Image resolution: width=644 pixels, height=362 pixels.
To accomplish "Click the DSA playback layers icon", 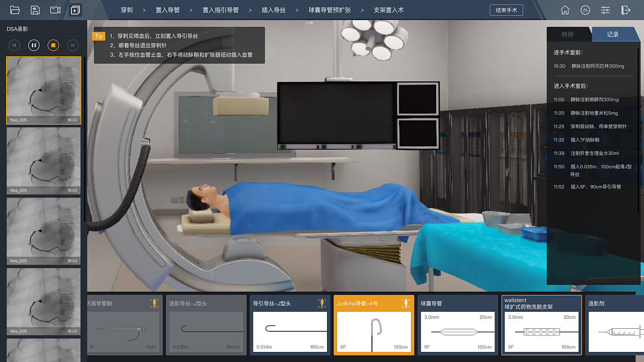I will pyautogui.click(x=75, y=10).
